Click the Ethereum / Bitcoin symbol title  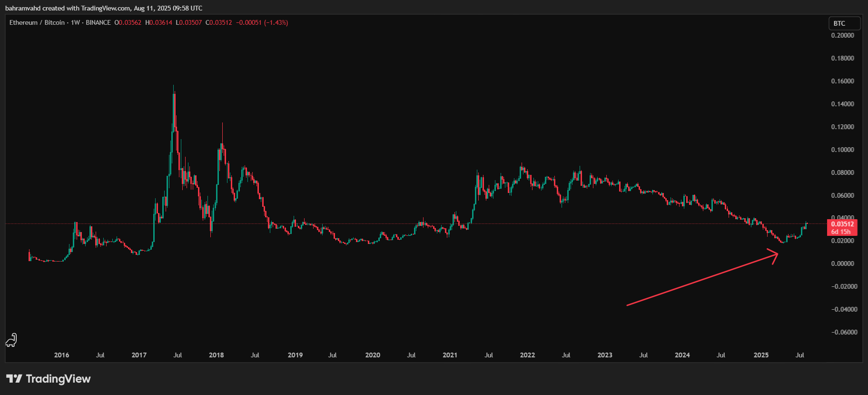[x=37, y=22]
